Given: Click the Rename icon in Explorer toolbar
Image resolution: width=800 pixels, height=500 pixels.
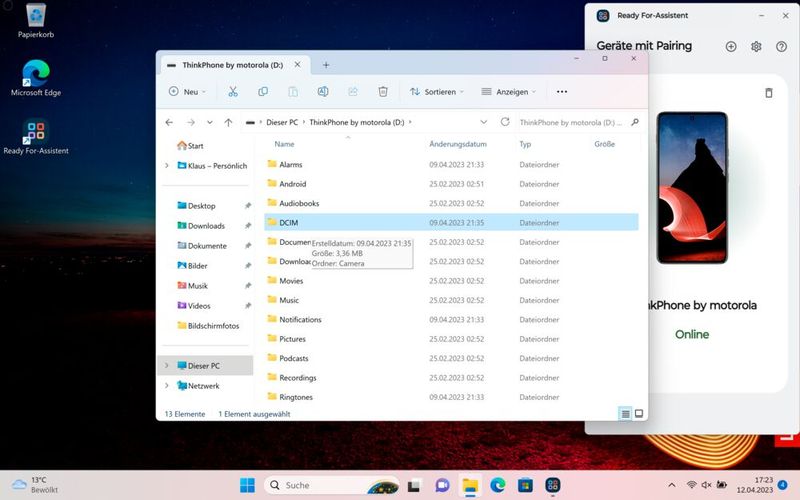Looking at the screenshot, I should (x=323, y=92).
